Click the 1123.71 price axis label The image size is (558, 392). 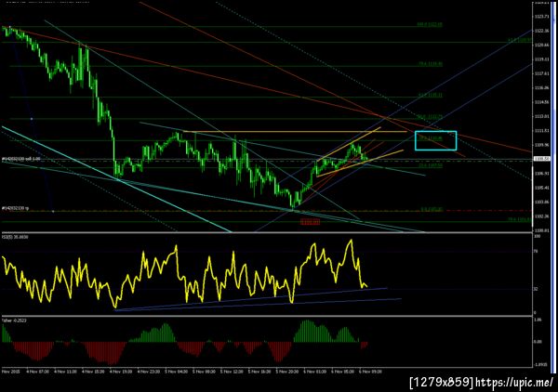tap(541, 17)
